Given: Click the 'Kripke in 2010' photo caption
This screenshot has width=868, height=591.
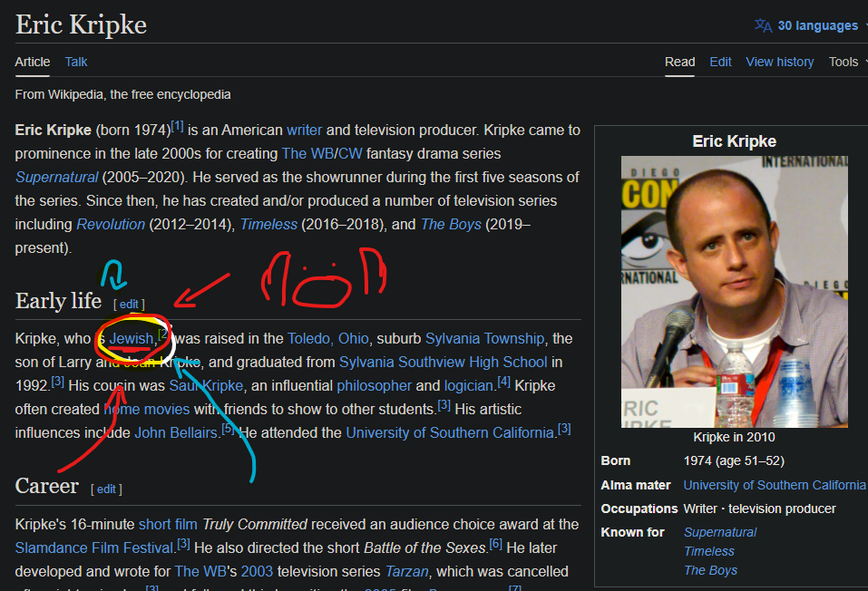Looking at the screenshot, I should 734,437.
